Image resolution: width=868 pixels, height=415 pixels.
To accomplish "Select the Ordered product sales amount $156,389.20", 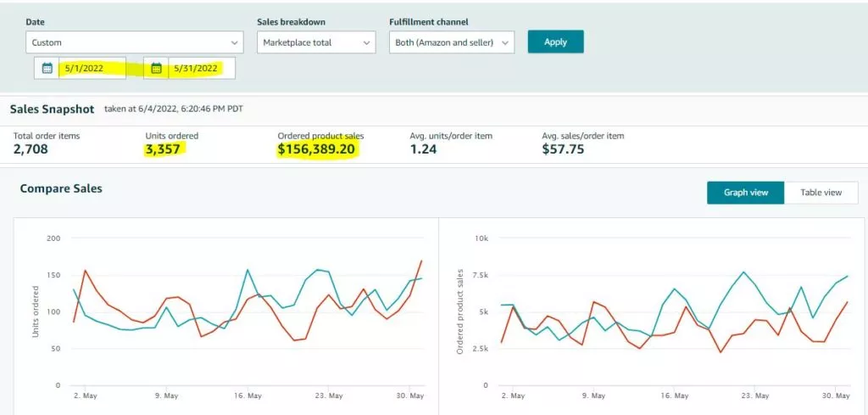I will tap(317, 149).
